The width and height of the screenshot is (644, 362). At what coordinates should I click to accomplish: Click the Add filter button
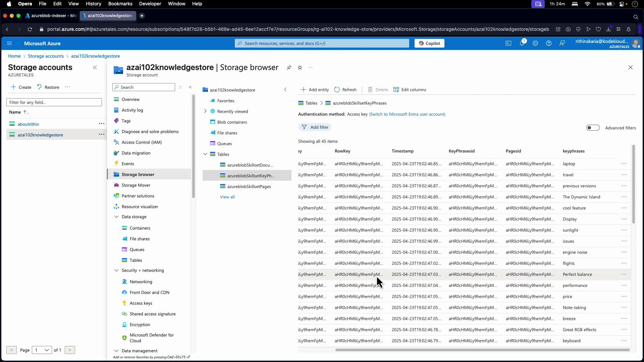click(315, 127)
